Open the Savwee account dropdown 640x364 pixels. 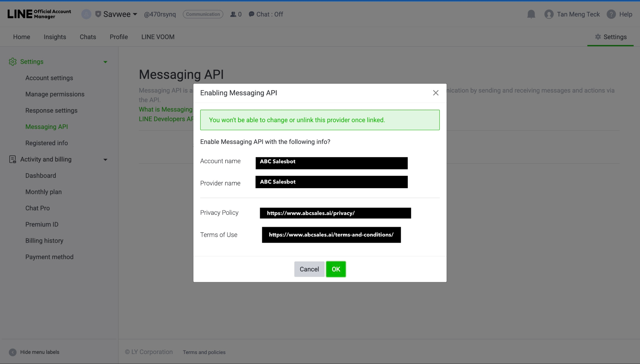[120, 14]
